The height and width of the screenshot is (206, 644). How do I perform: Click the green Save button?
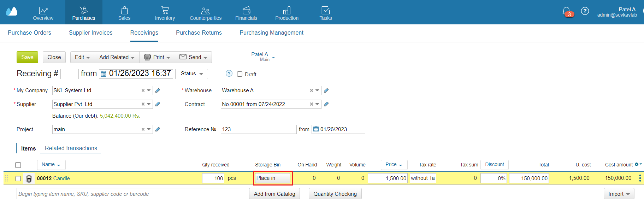[27, 57]
